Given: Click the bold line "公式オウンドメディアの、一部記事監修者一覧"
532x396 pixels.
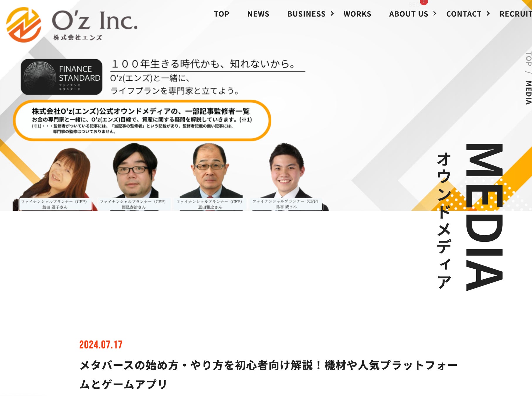Looking at the screenshot, I should coord(174,111).
